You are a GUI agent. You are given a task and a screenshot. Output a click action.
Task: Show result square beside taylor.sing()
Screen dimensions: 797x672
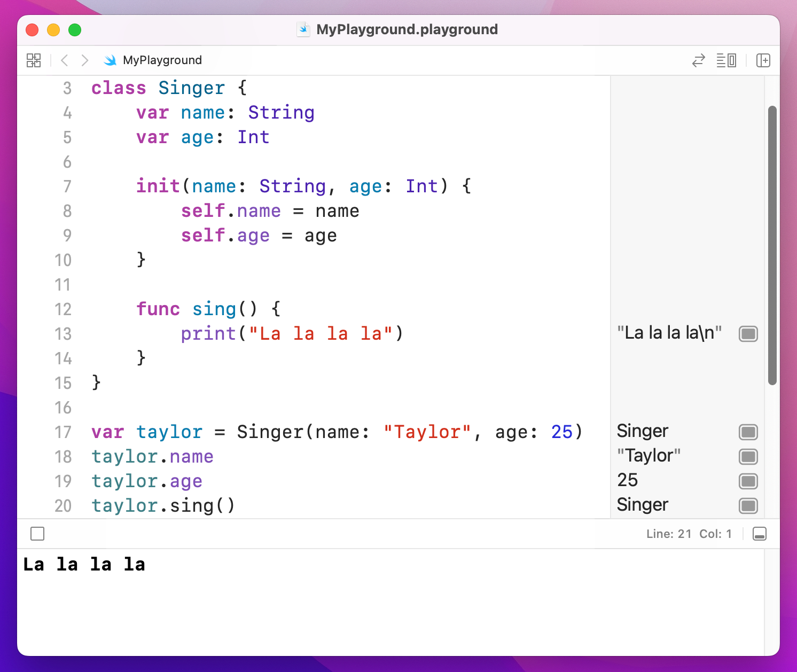(x=748, y=505)
